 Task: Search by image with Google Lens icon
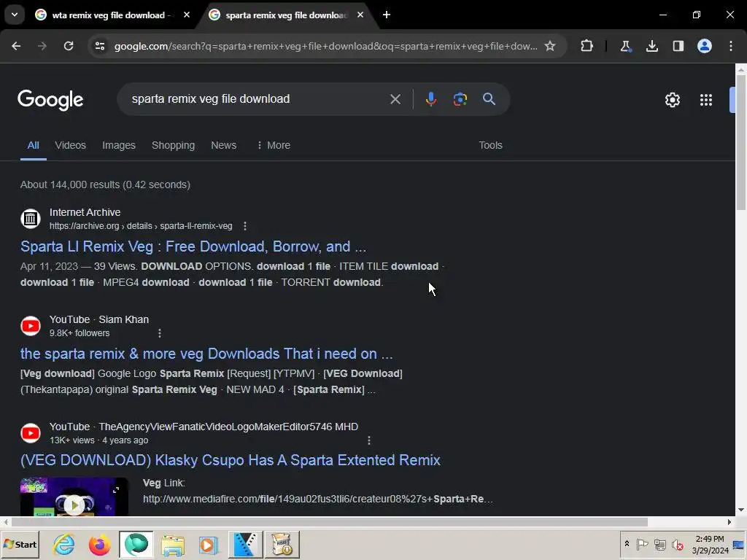coord(460,99)
